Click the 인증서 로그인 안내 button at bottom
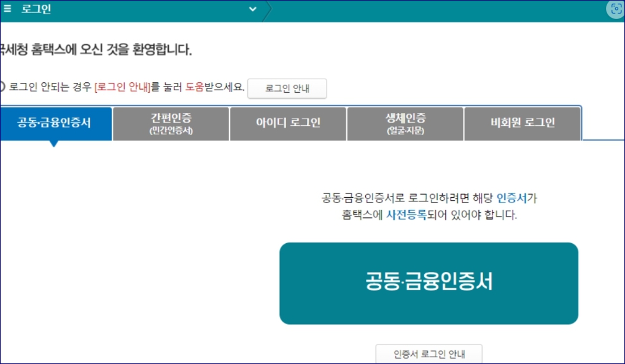 tap(429, 353)
